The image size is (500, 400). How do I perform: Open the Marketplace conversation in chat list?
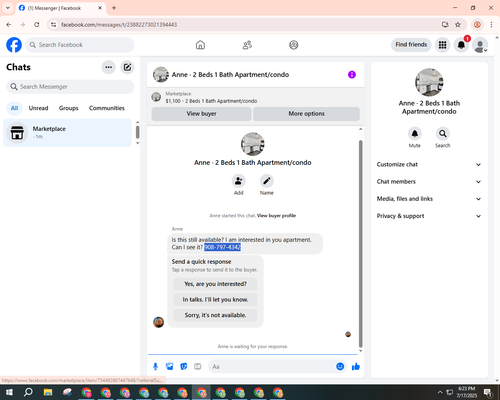67,133
